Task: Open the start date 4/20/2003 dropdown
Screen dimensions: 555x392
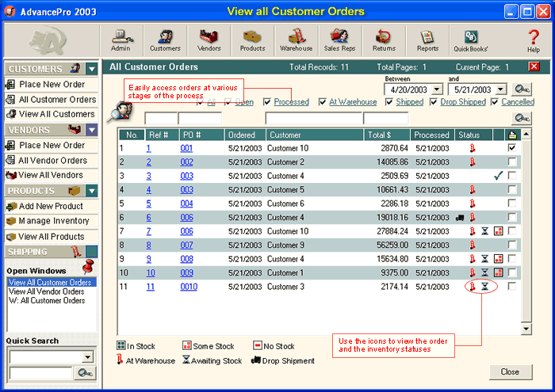Action: pyautogui.click(x=437, y=89)
